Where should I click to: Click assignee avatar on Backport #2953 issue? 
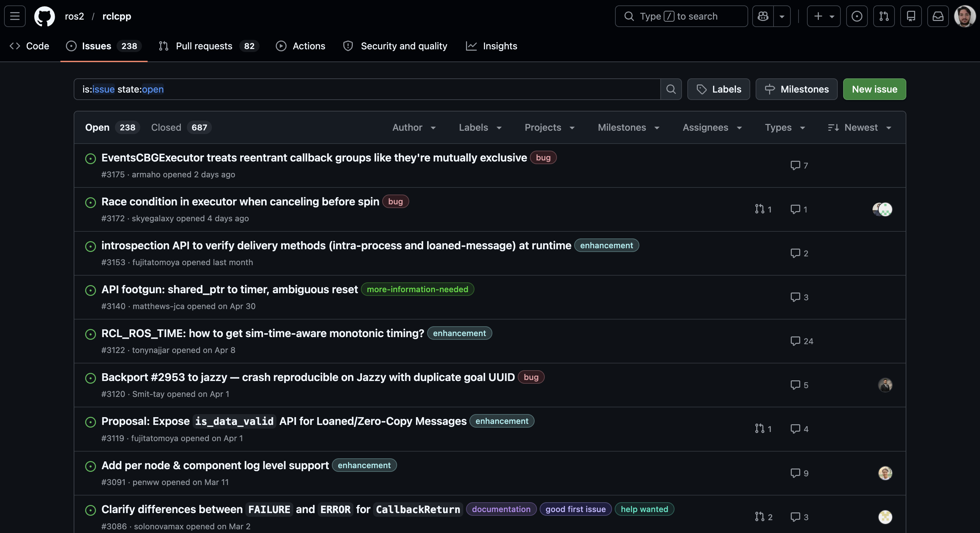click(x=885, y=385)
